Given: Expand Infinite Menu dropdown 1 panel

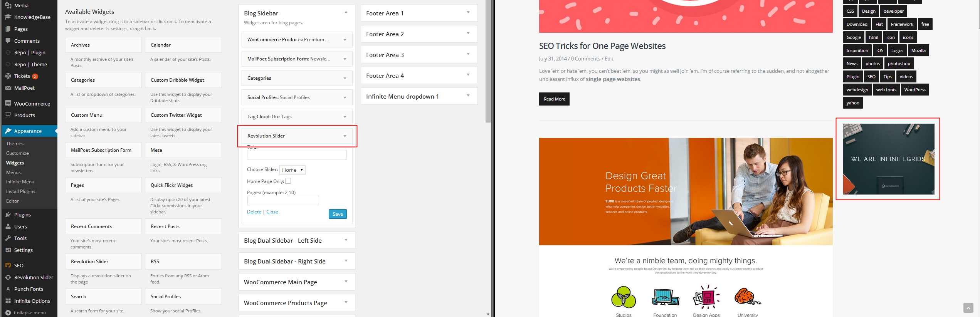Looking at the screenshot, I should [468, 96].
